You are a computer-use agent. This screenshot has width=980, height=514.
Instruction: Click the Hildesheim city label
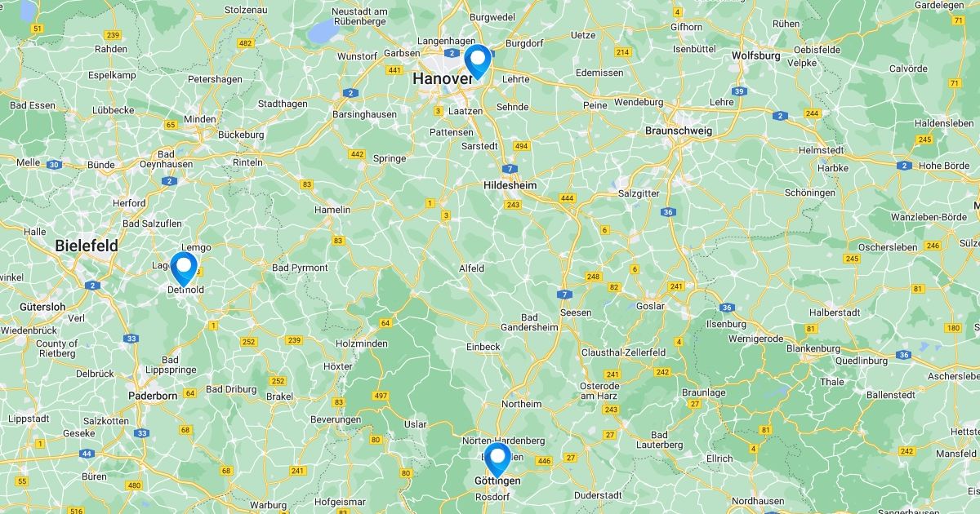click(x=510, y=185)
